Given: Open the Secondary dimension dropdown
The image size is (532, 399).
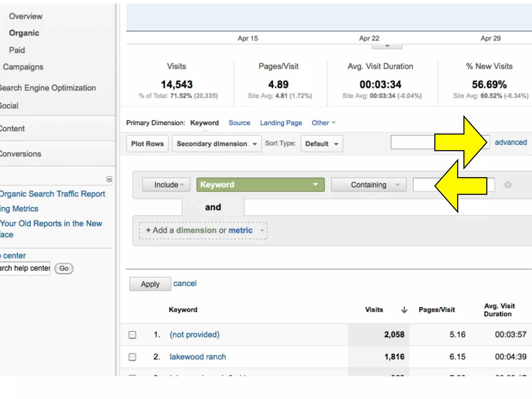Looking at the screenshot, I should click(x=216, y=144).
